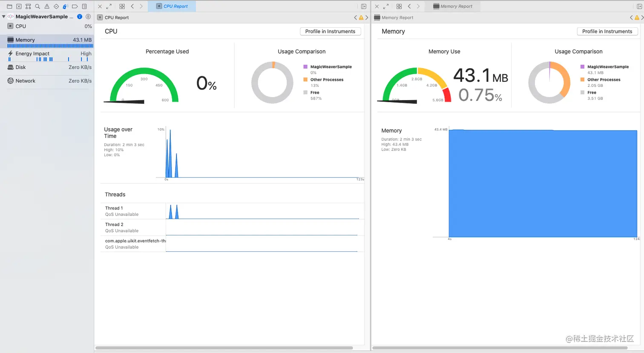Go forward in the Memory Report pane history
Image resolution: width=644 pixels, height=353 pixels.
pyautogui.click(x=418, y=6)
